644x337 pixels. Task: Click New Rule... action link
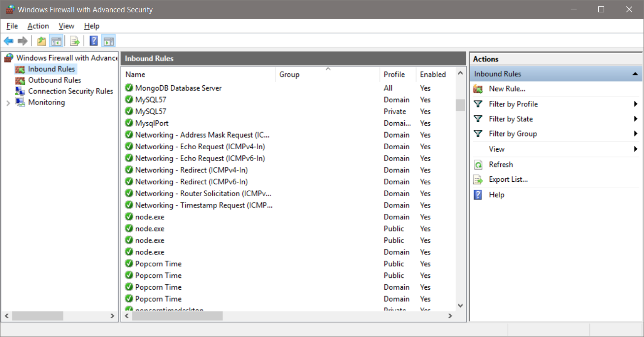(x=507, y=89)
